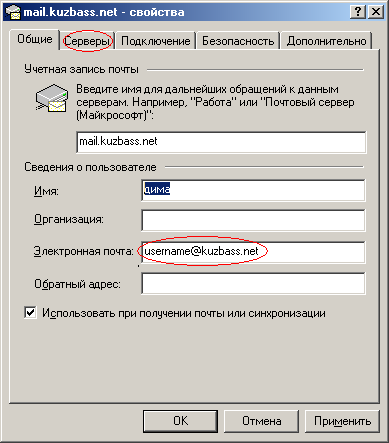Screen dimensions: 389x443
Task: Click the Обратный адрес input field
Action: (253, 284)
